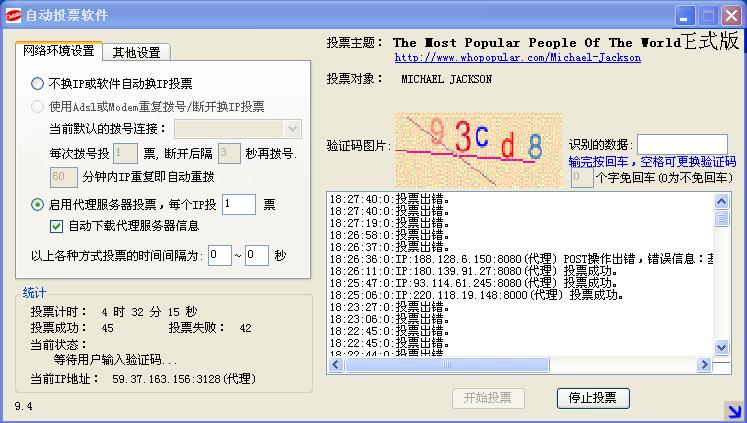Click the log scroll left arrow
Screen dimensions: 747x423
click(335, 365)
